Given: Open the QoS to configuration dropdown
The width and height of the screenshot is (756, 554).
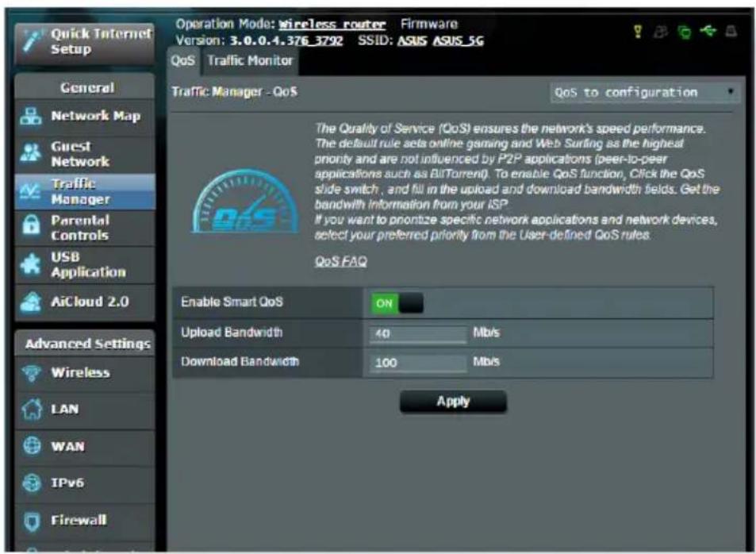Looking at the screenshot, I should tap(645, 92).
